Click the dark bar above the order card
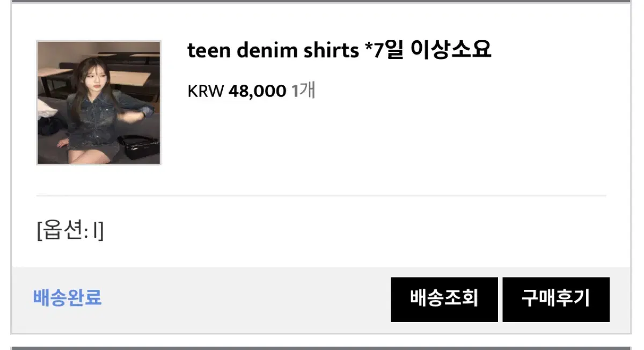 coord(321,2)
